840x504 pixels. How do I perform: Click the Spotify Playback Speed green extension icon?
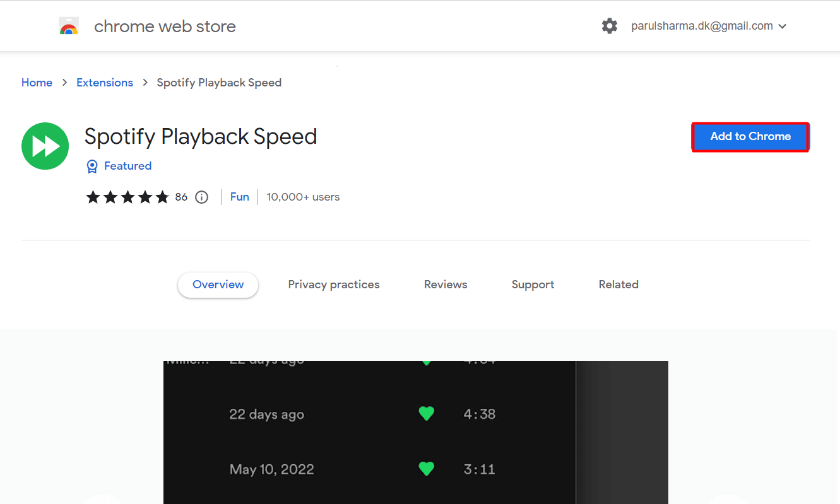[x=45, y=146]
